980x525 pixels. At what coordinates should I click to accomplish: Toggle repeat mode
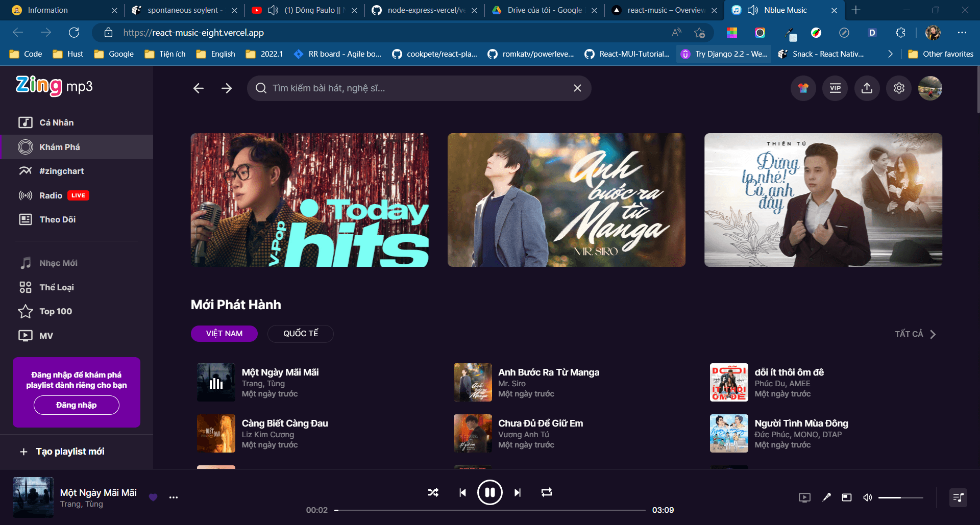pos(547,492)
